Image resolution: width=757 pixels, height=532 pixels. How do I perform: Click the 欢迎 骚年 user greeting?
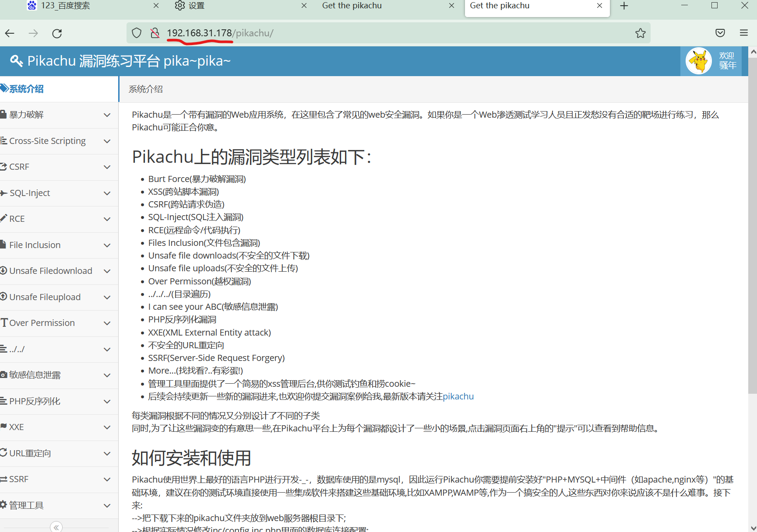727,61
